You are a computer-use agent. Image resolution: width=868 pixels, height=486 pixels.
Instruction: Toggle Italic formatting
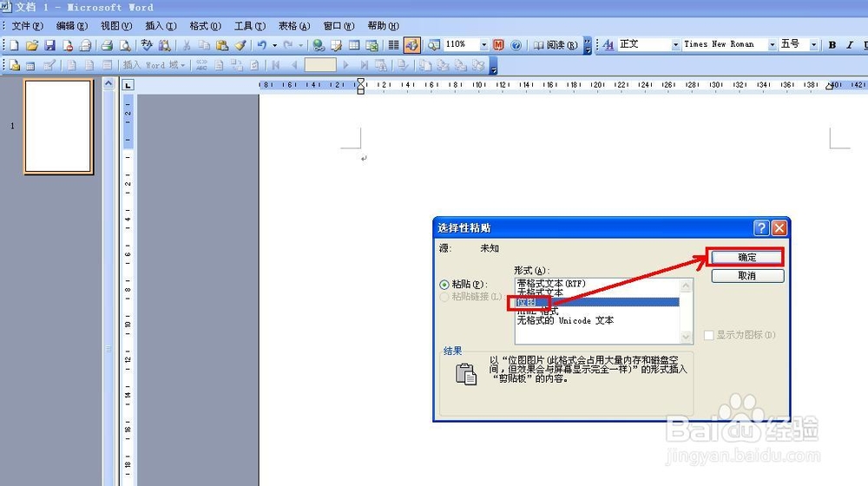(x=850, y=45)
